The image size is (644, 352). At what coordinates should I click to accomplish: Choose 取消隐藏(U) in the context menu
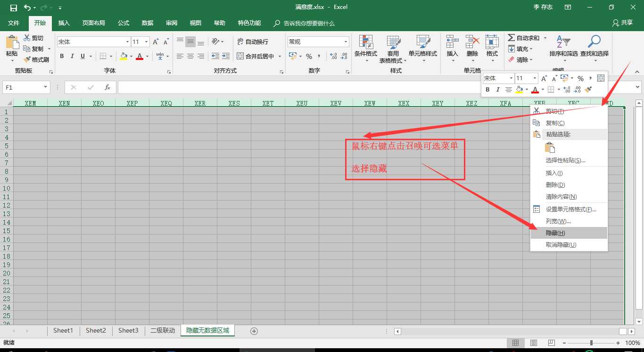coord(569,245)
